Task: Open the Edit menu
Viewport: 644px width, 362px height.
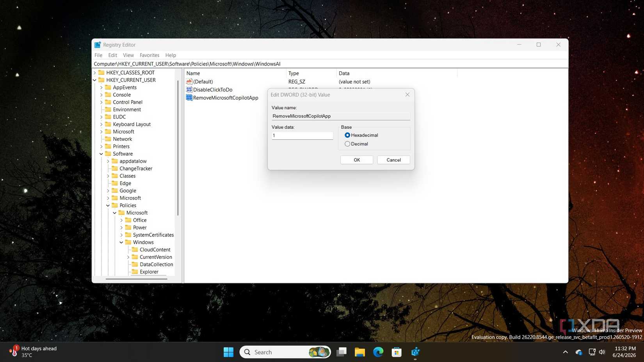Action: click(x=113, y=55)
